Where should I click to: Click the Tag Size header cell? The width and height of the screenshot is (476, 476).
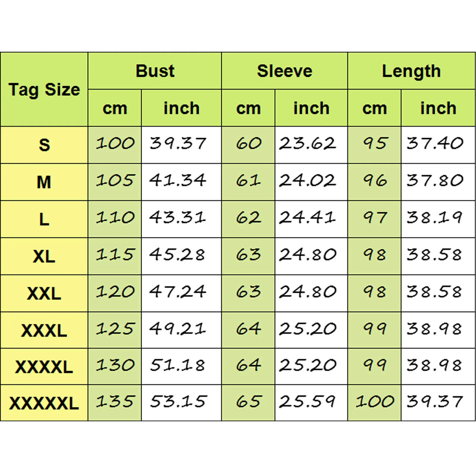pos(44,89)
